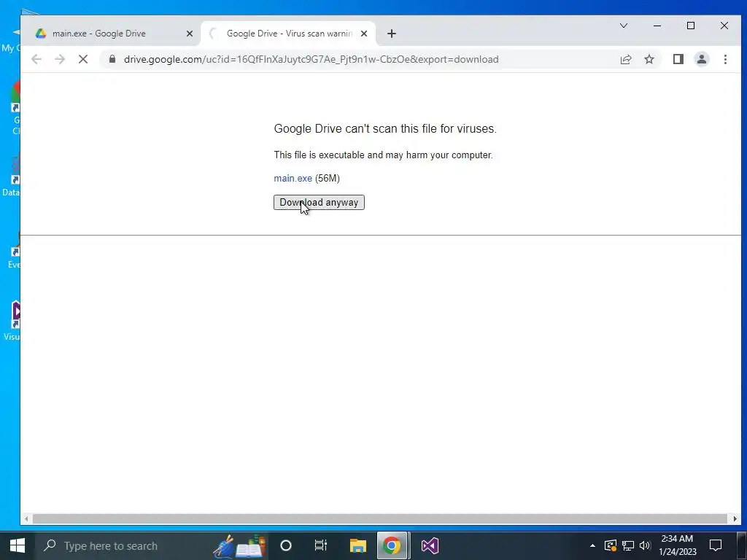The image size is (747, 560).
Task: Open the notification center
Action: pyautogui.click(x=716, y=545)
